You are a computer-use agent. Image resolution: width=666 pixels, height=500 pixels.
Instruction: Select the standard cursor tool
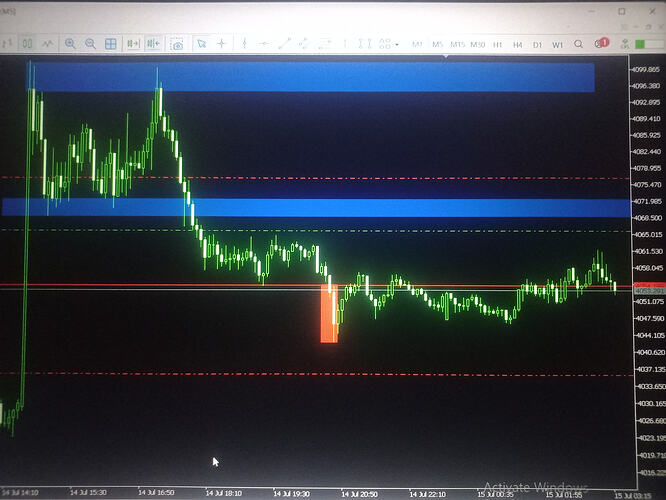[201, 43]
